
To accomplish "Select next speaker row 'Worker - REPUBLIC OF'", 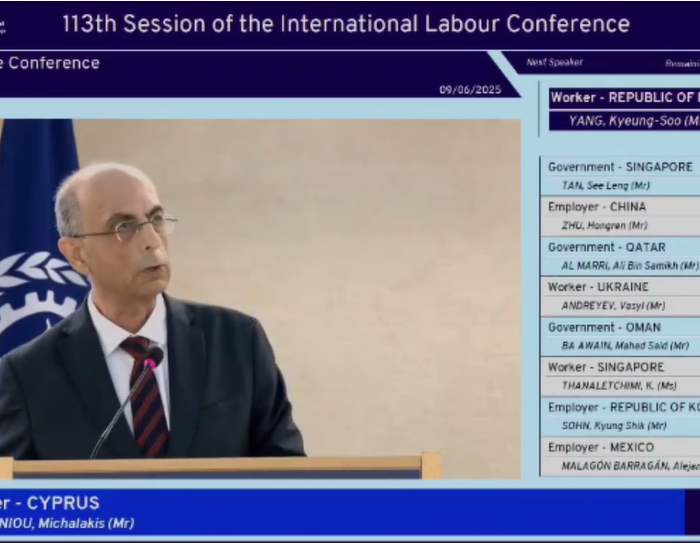I will tap(625, 98).
